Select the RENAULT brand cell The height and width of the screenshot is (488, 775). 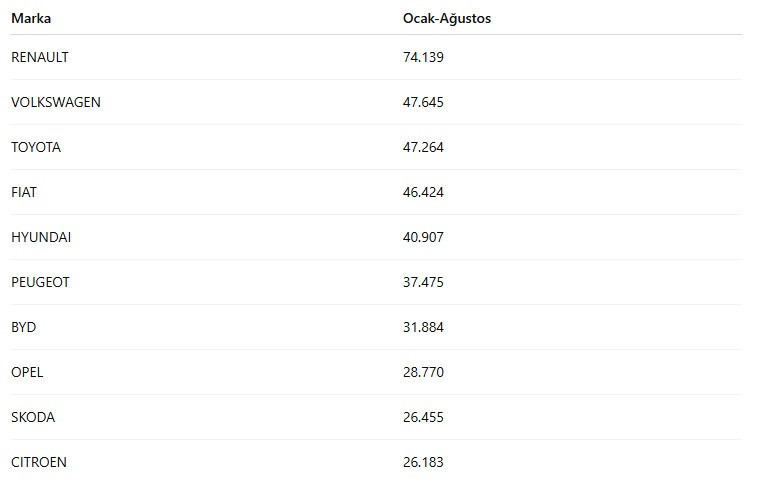40,57
